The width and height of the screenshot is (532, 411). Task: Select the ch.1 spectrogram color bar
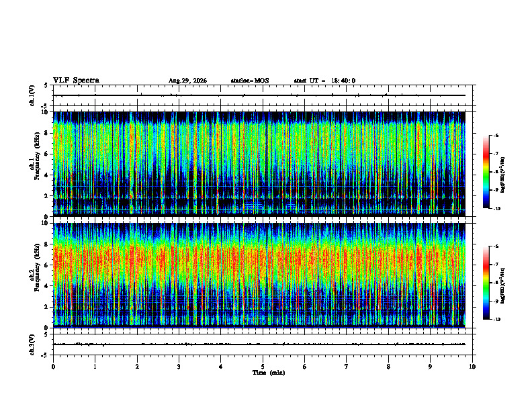coord(486,172)
